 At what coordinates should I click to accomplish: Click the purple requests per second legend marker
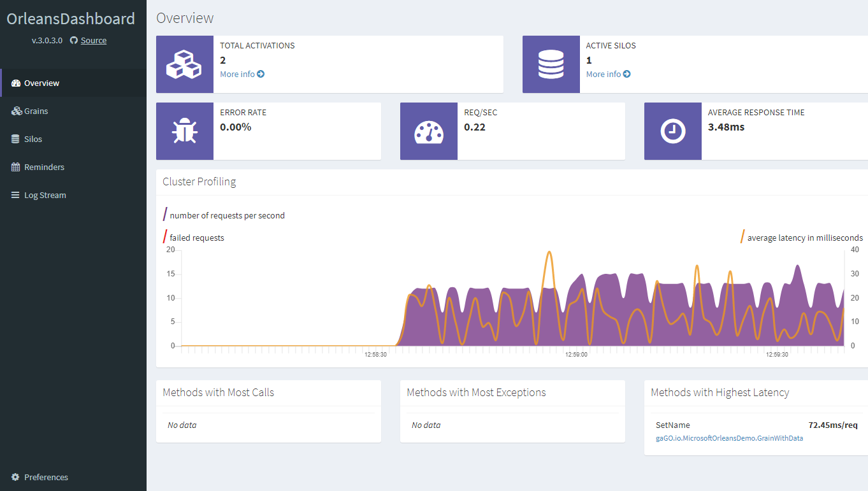point(165,214)
